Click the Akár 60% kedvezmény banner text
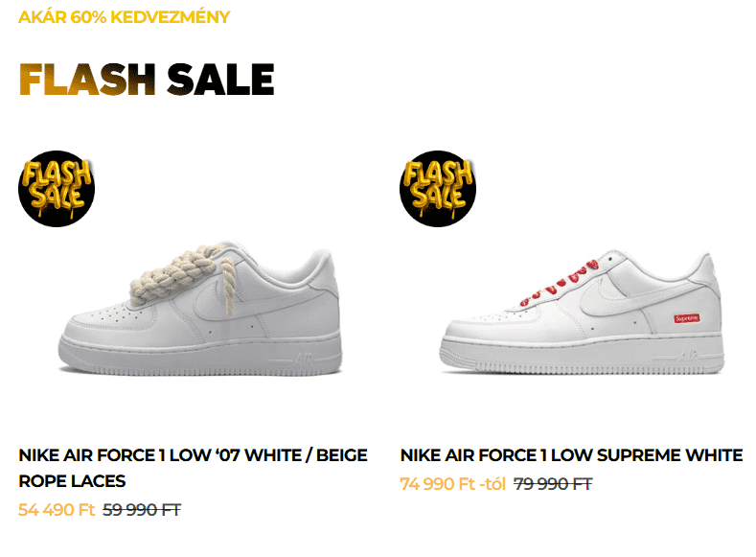Screen dimensions: 756x557 tap(124, 17)
